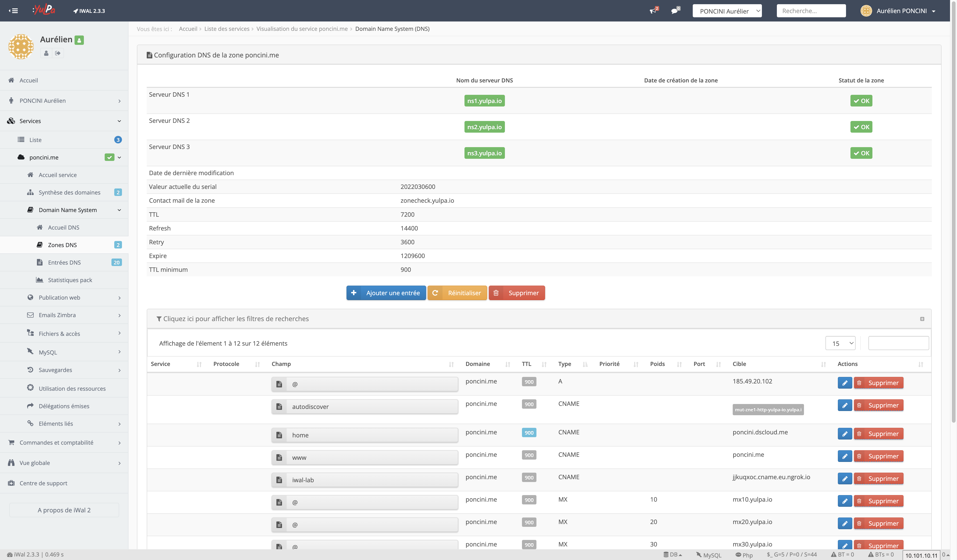Change rows per page from 15
957x560 pixels.
tap(840, 343)
